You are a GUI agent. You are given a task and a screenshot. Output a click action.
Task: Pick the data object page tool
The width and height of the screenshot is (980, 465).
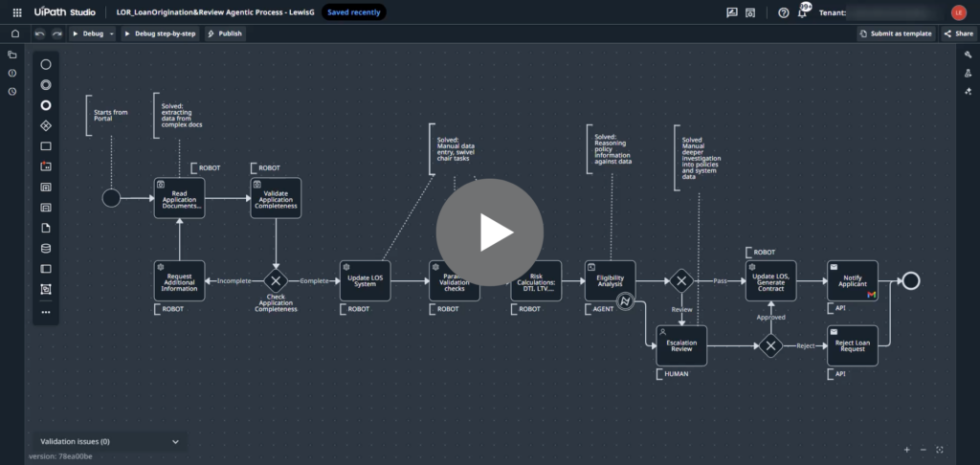point(46,228)
